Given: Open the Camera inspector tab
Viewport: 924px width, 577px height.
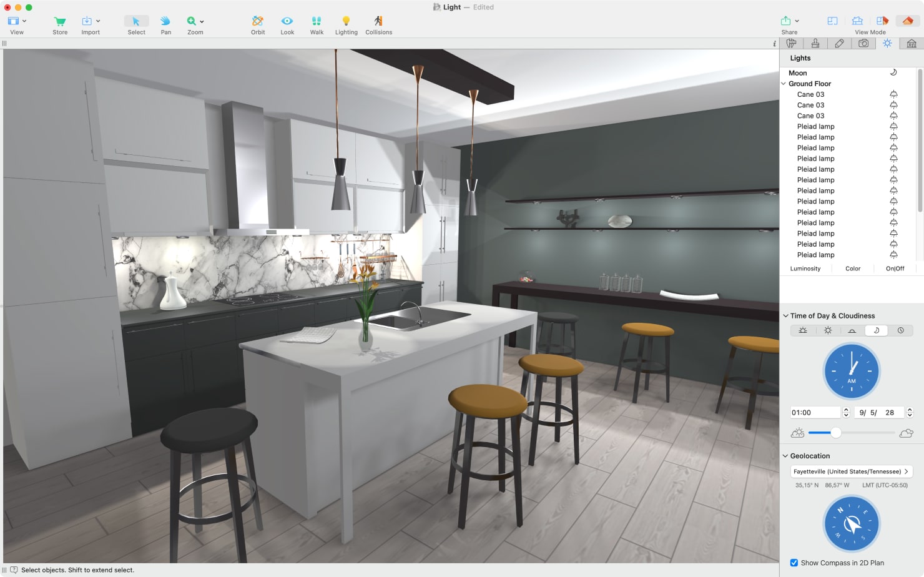Looking at the screenshot, I should tap(863, 44).
